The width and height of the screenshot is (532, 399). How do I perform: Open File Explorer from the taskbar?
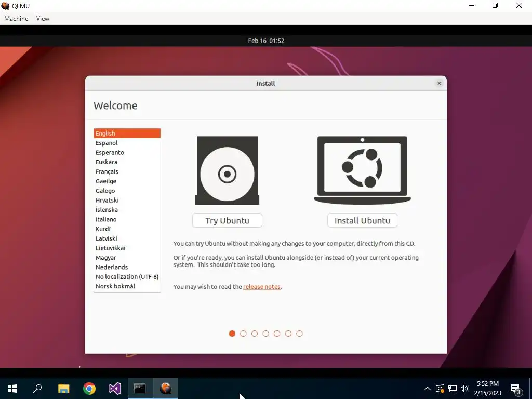(x=63, y=388)
